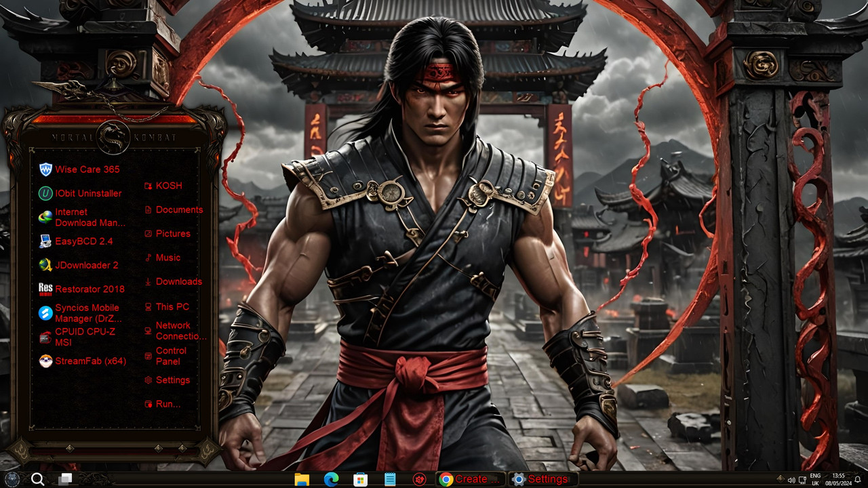This screenshot has height=488, width=868.
Task: Open Documents from the start menu
Action: 174,209
